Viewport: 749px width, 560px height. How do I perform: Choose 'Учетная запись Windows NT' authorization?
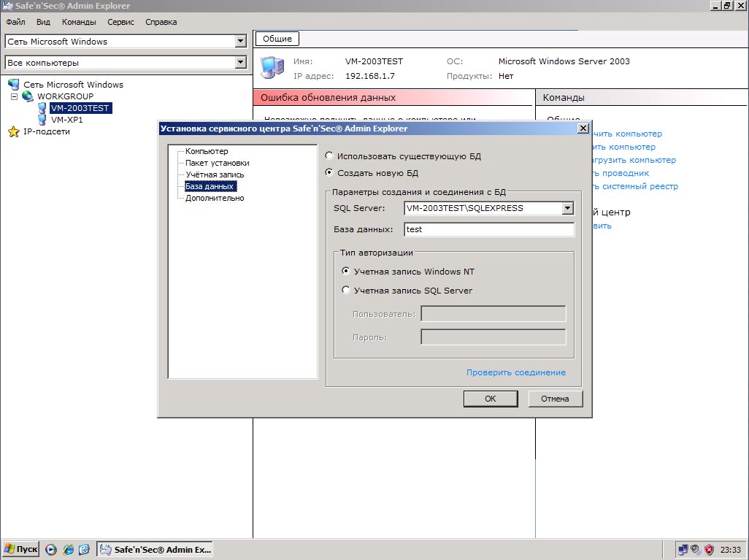coord(346,271)
